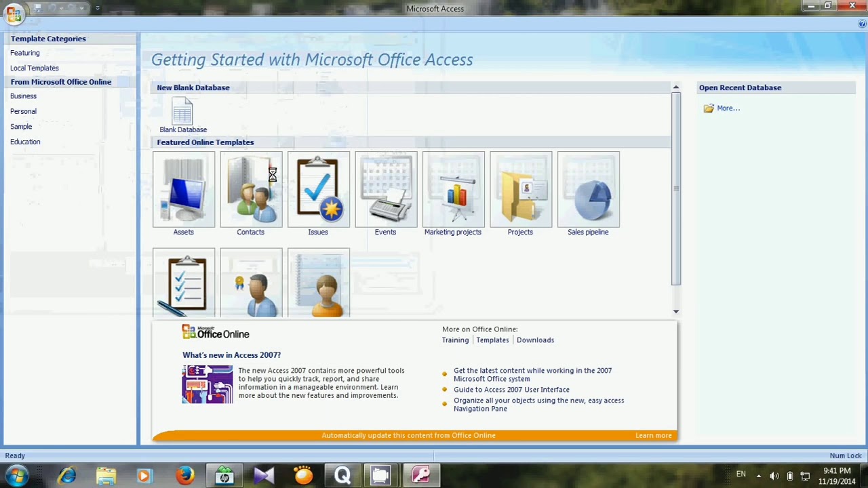The width and height of the screenshot is (868, 488).
Task: Click the folder icon beside More...
Action: [709, 108]
